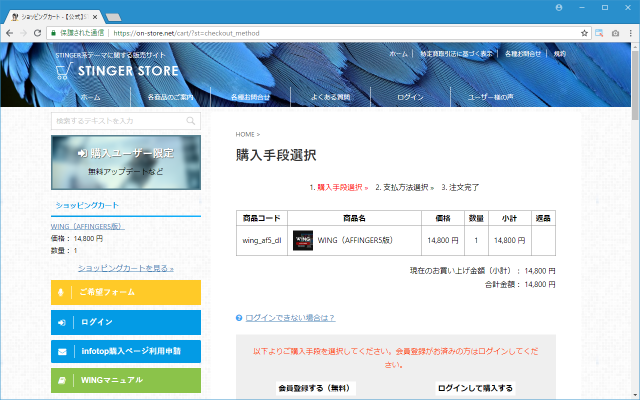Click envelope icon on infotop button
640x400 pixels.
click(62, 351)
